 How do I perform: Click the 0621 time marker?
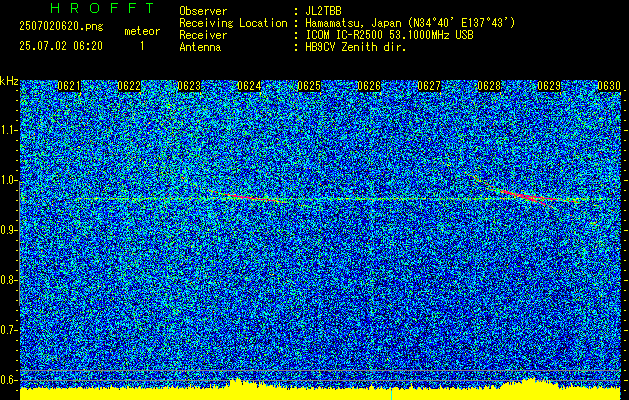(69, 86)
